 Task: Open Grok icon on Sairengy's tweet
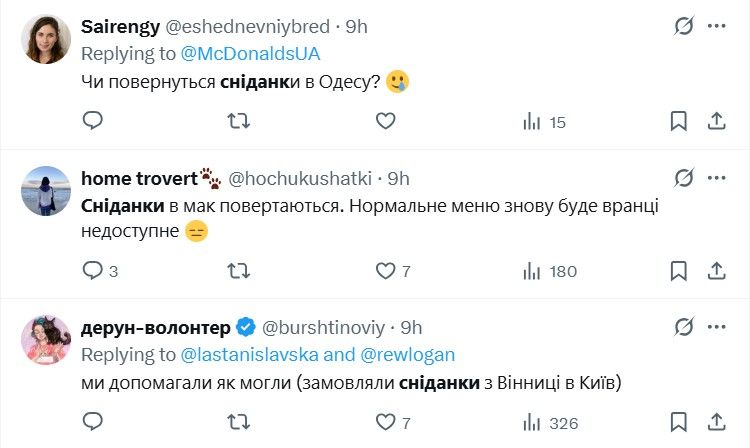(x=684, y=26)
